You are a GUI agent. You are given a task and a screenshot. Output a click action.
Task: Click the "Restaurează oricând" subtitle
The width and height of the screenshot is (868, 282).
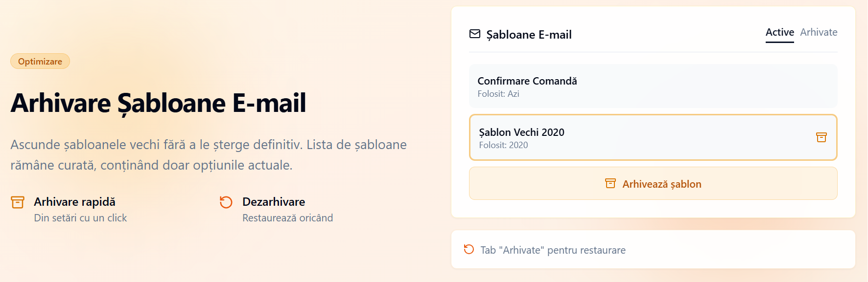pyautogui.click(x=287, y=218)
